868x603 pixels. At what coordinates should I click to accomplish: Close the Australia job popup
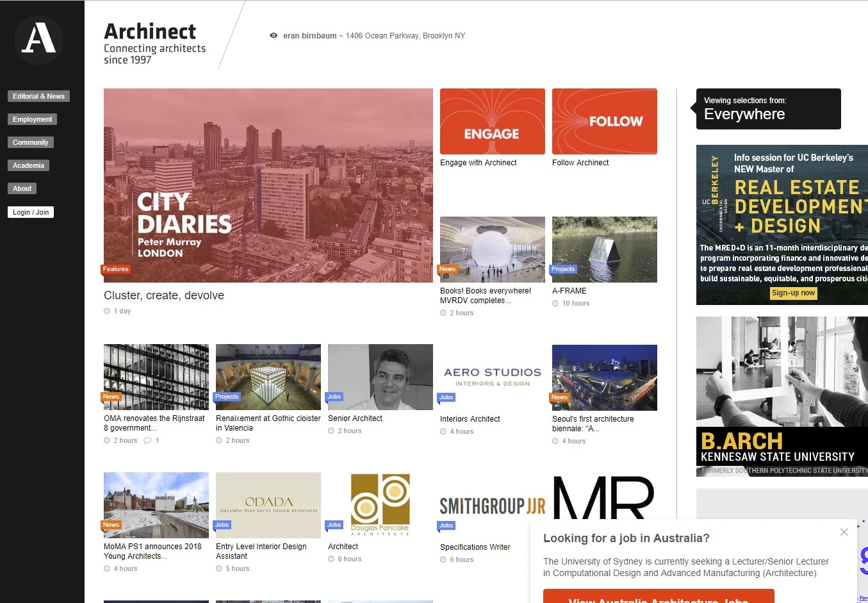[x=844, y=532]
